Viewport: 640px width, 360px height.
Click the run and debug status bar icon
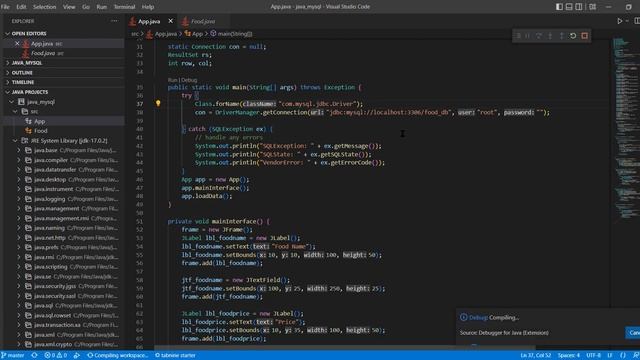pyautogui.click(x=77, y=356)
